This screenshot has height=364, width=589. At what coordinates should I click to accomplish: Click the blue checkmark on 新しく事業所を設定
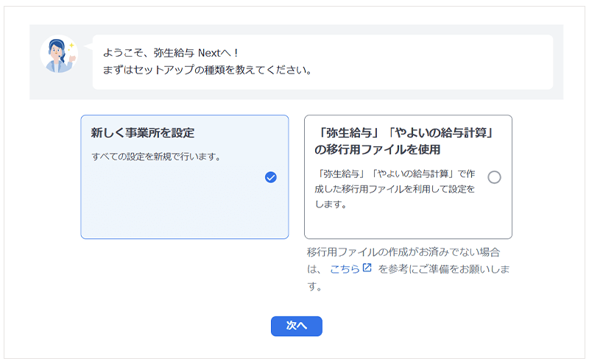coord(270,177)
